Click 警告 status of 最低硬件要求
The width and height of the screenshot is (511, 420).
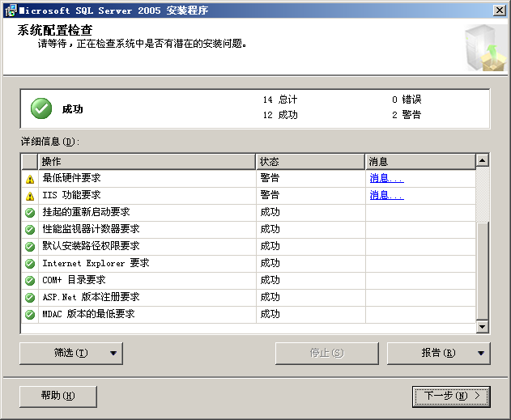pos(270,178)
